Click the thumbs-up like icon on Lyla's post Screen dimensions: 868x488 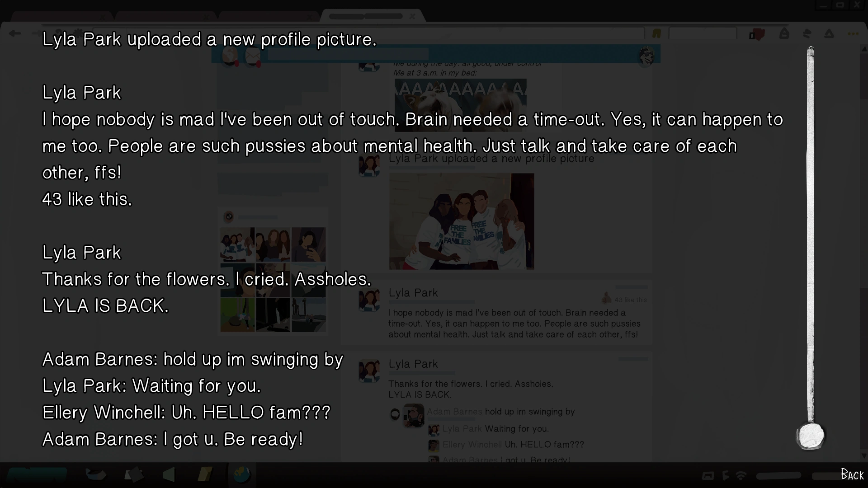607,298
